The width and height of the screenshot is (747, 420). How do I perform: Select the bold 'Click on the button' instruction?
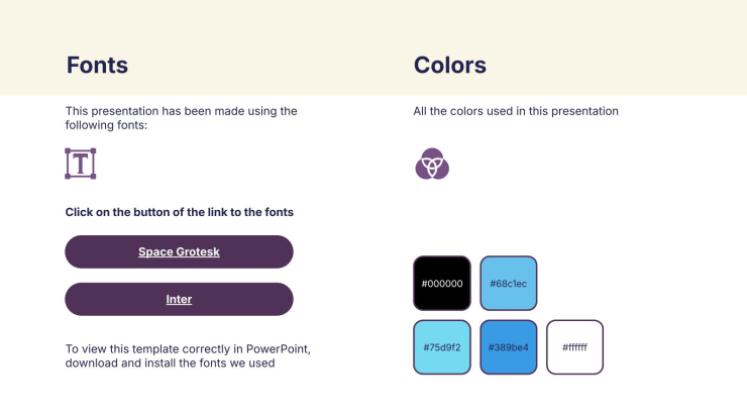179,212
